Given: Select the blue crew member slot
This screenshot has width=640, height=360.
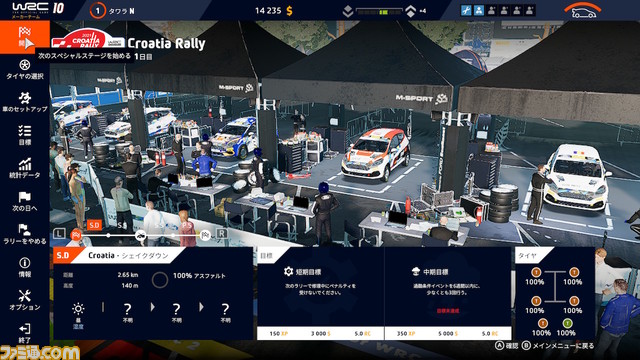Looking at the screenshot, I should point(479,11).
